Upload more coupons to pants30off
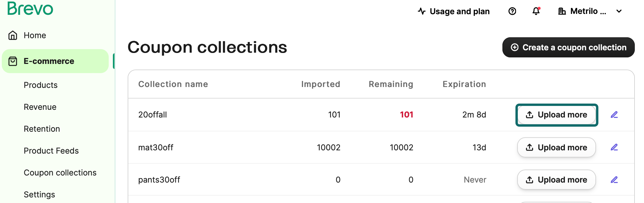This screenshot has height=203, width=644. click(556, 180)
